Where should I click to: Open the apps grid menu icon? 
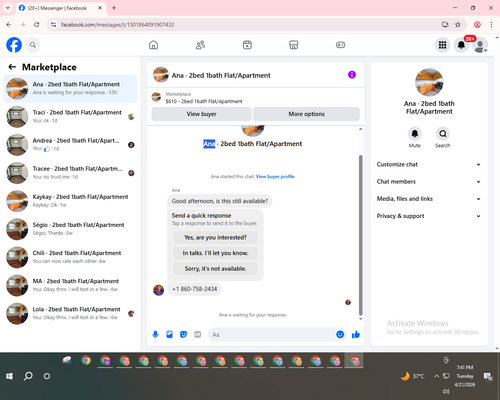point(442,45)
